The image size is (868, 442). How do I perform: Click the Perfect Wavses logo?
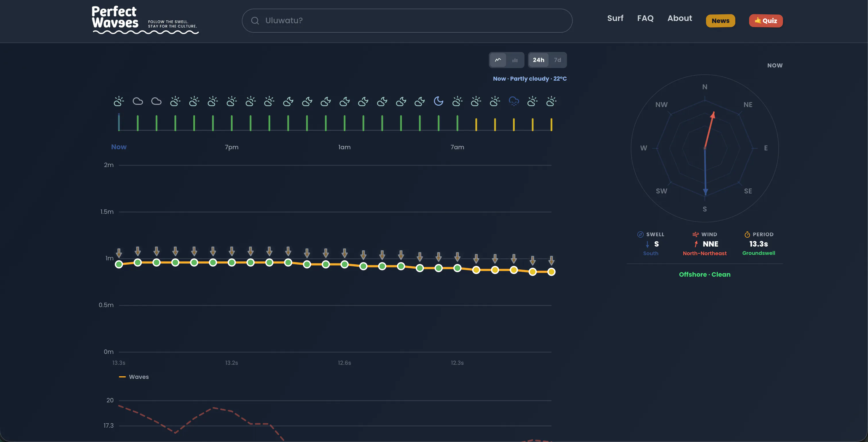(x=145, y=20)
